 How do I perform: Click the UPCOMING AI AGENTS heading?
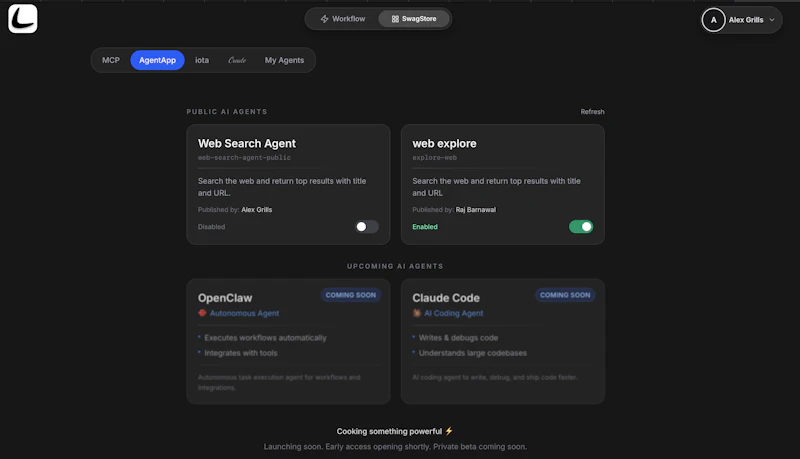[395, 266]
